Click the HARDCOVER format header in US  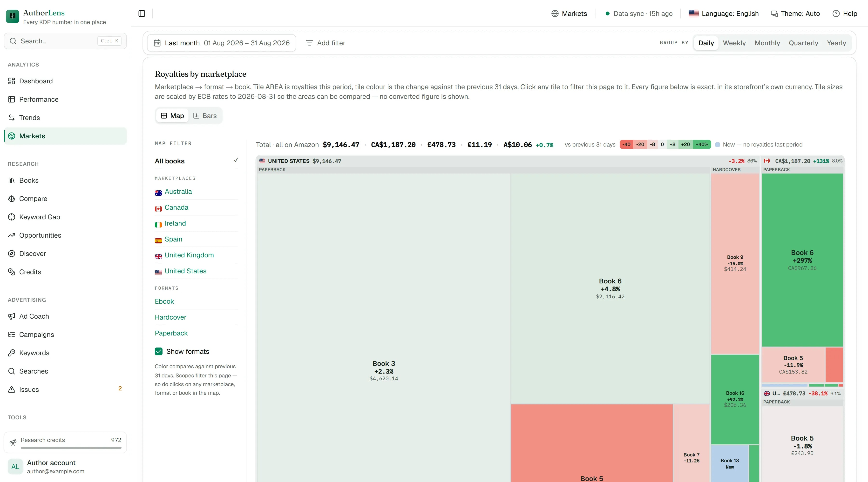pos(735,169)
